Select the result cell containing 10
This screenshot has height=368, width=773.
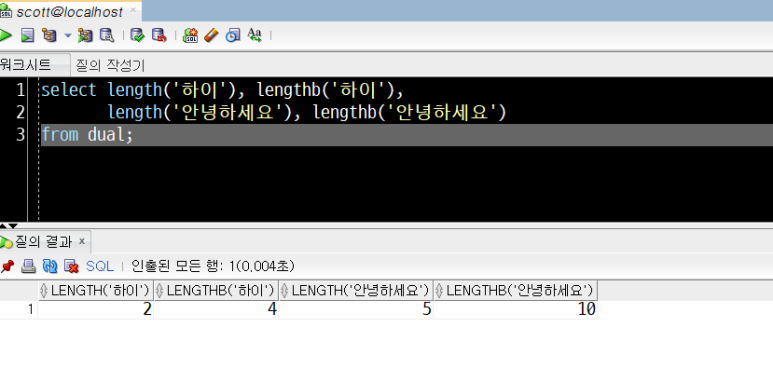pos(515,309)
